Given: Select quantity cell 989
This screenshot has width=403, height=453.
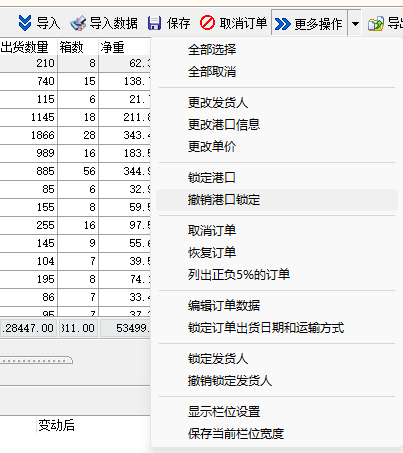Looking at the screenshot, I should coord(29,153).
